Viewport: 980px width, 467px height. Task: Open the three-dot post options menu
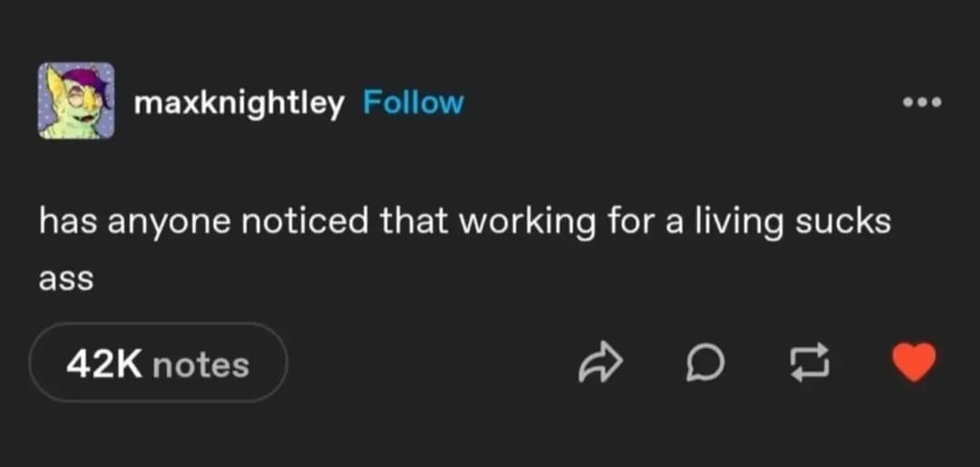tap(924, 102)
